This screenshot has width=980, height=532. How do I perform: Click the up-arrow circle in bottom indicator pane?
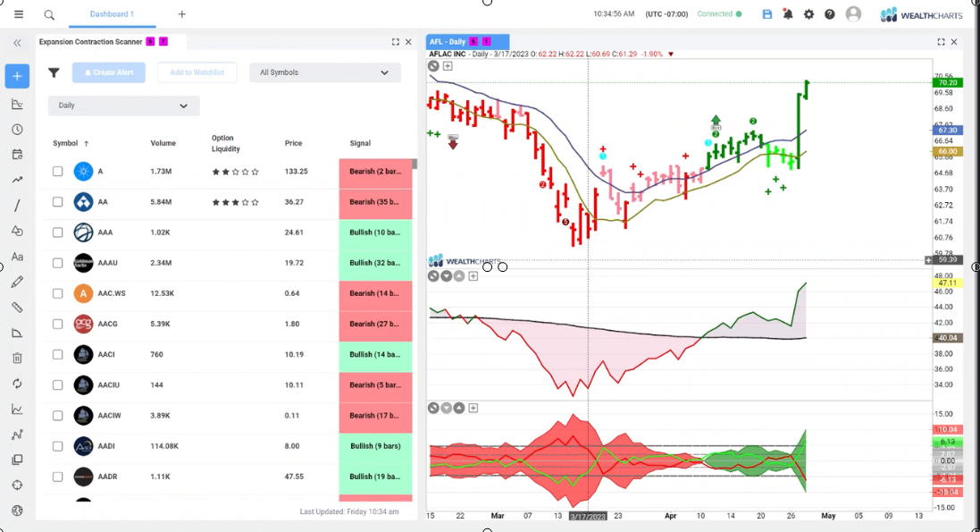click(x=459, y=408)
